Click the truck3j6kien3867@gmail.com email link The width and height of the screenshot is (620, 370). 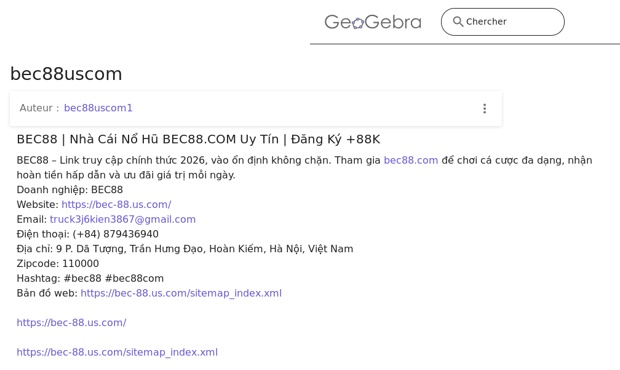pos(123,219)
